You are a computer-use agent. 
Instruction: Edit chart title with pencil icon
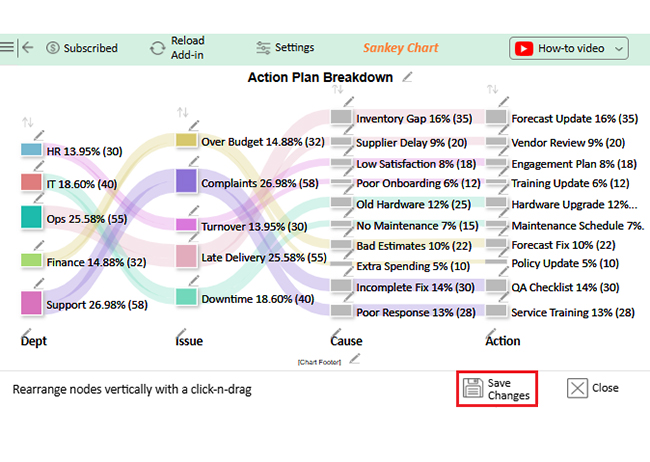tap(407, 77)
